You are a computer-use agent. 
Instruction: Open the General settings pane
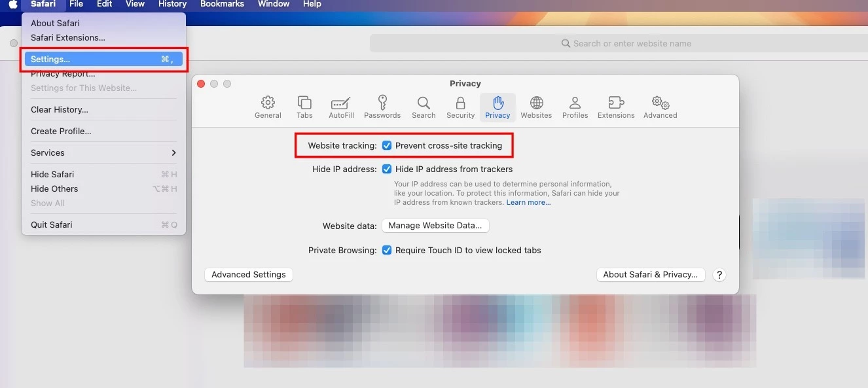[268, 107]
